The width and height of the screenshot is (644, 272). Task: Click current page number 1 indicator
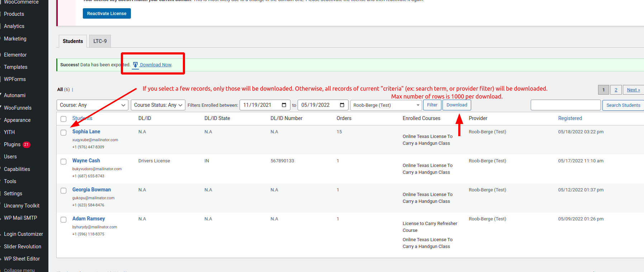[603, 90]
